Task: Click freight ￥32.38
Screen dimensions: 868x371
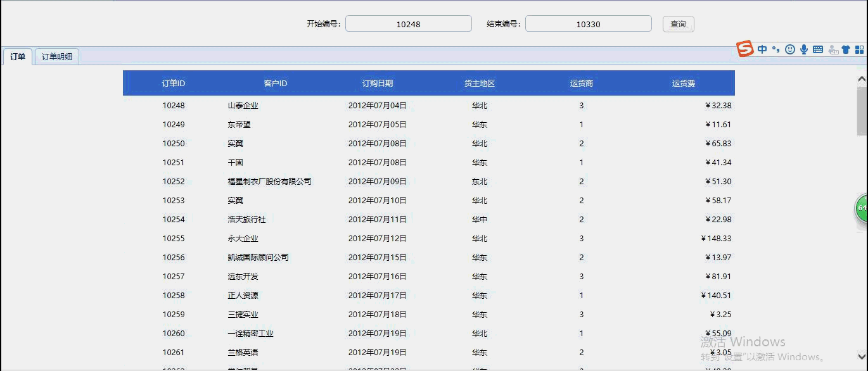Action: (718, 106)
